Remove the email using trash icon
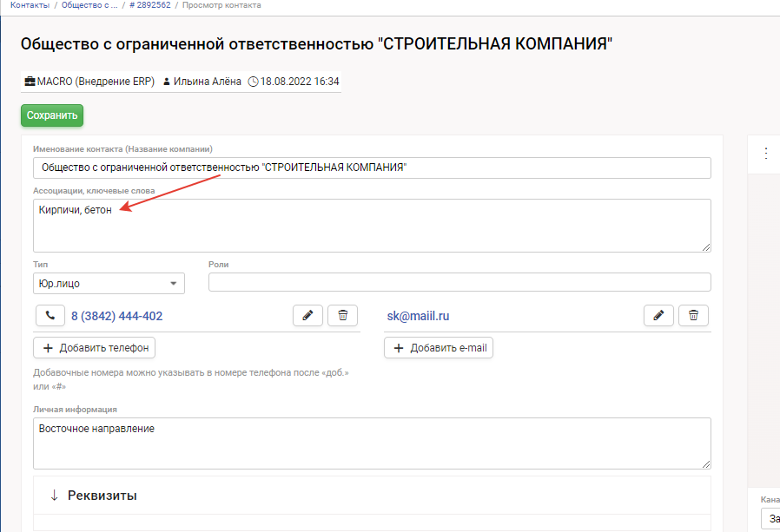The width and height of the screenshot is (780, 532). [x=693, y=316]
